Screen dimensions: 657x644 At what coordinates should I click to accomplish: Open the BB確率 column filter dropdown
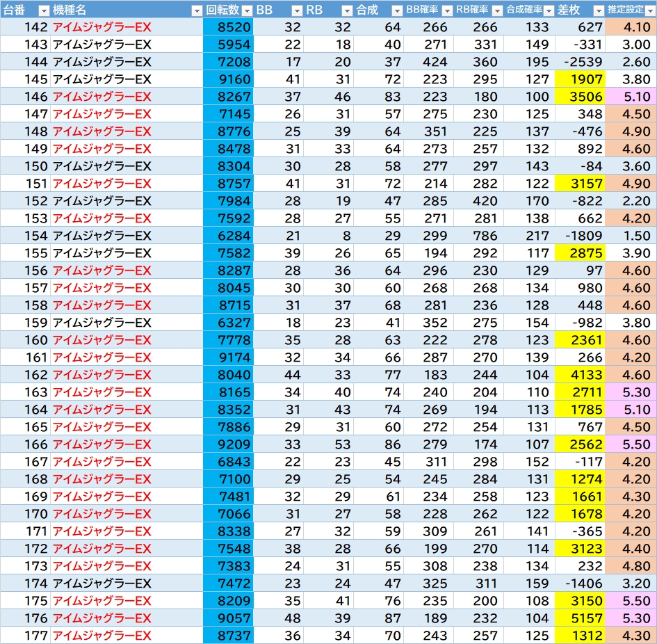click(447, 10)
